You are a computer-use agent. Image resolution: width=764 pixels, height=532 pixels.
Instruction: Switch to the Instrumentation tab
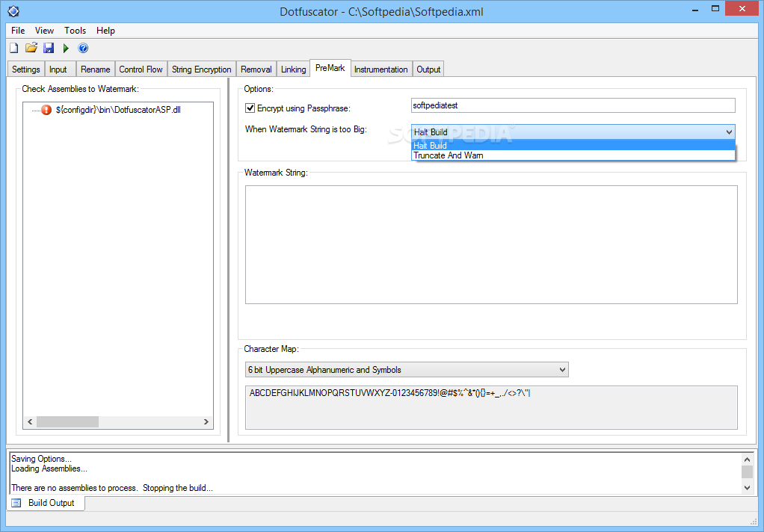coord(381,68)
